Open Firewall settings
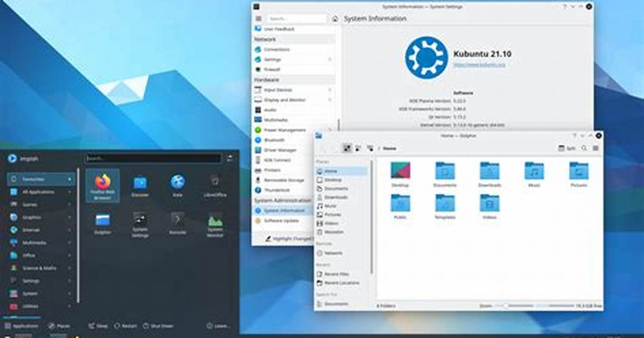This screenshot has width=644, height=338. pos(293,69)
